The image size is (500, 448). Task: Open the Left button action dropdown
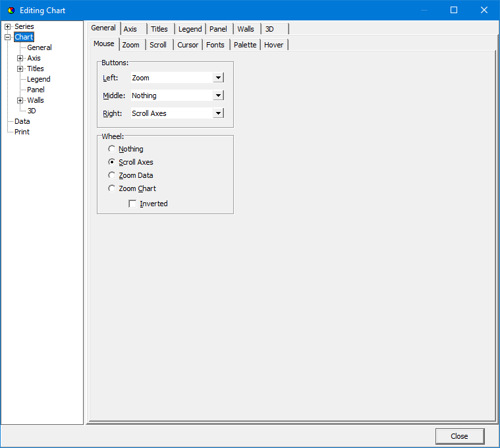coord(218,78)
